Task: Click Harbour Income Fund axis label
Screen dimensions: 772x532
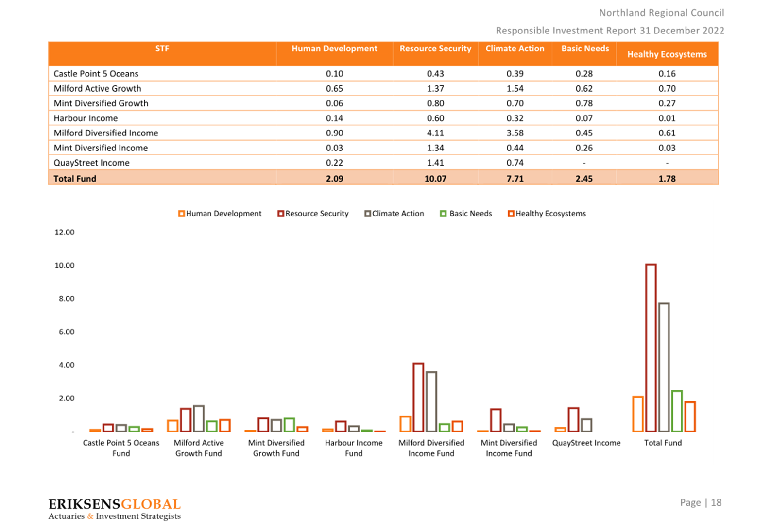Action: tap(354, 448)
